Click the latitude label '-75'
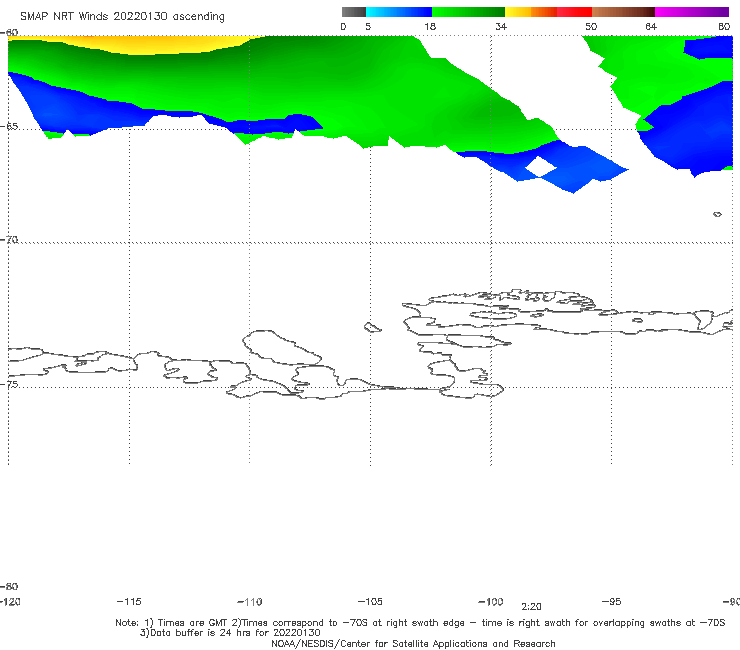The height and width of the screenshot is (650, 740). pos(9,385)
